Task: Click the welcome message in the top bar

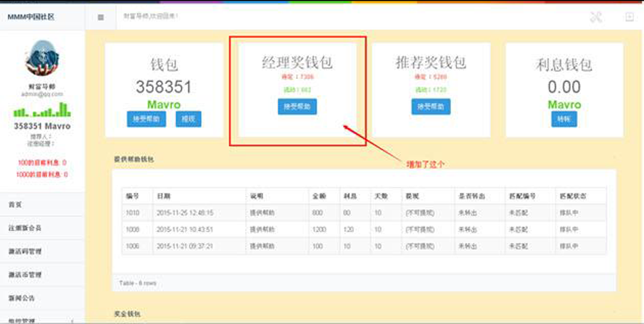Action: [151, 16]
